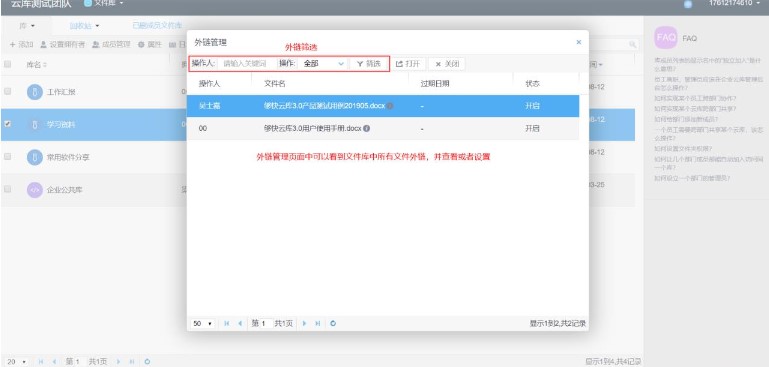Open the 文件库 menu in the top bar

103,3
